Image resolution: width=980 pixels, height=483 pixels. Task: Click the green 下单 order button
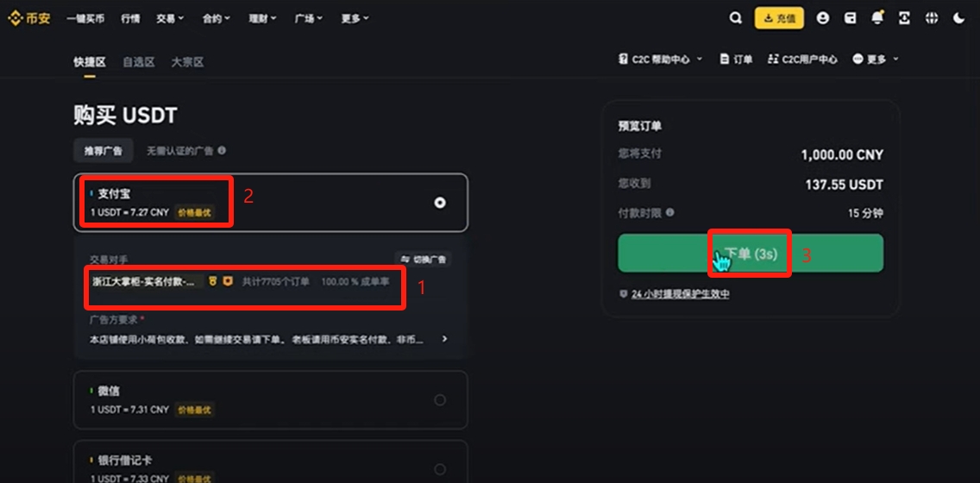(x=750, y=253)
